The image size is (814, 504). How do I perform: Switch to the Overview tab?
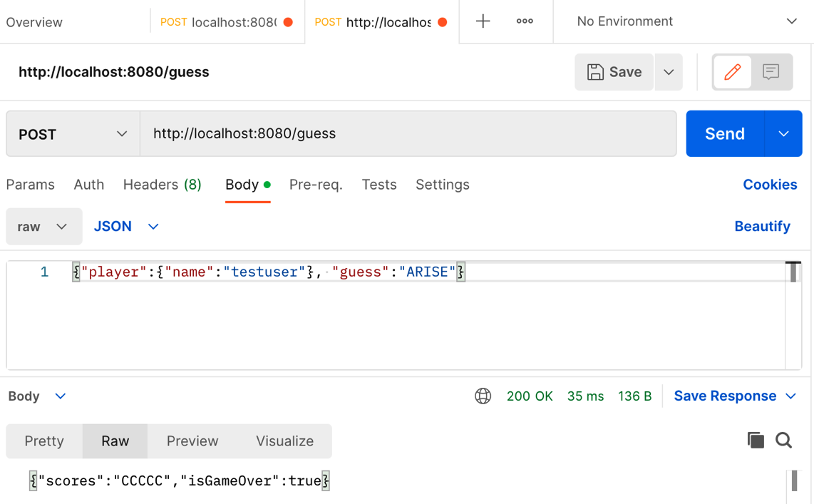(34, 22)
